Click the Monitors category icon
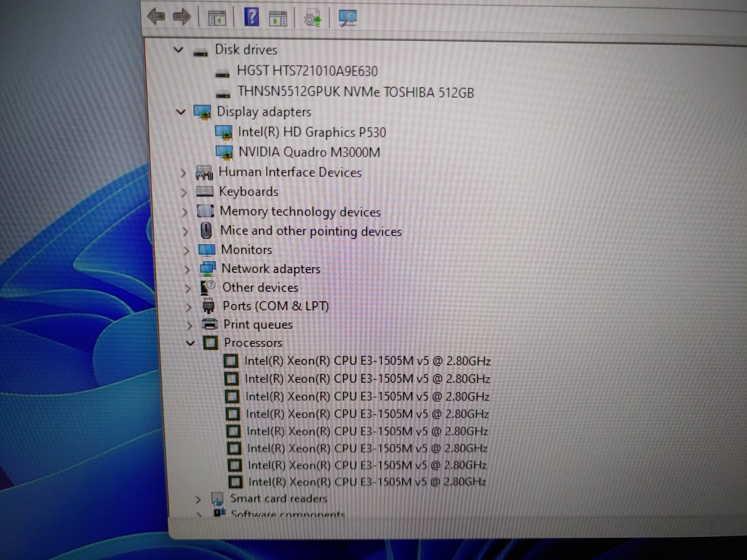The height and width of the screenshot is (560, 747). pos(207,250)
